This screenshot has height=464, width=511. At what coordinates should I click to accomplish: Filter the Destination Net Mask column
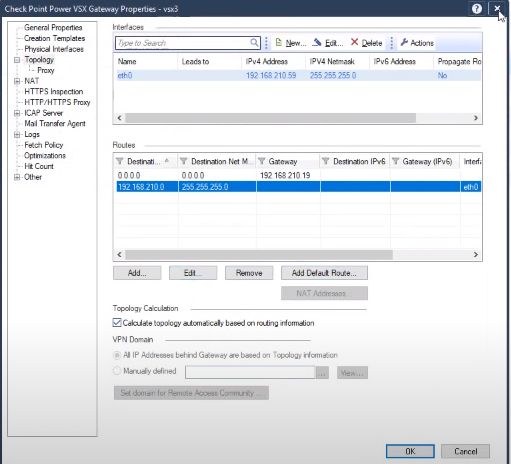tap(183, 161)
